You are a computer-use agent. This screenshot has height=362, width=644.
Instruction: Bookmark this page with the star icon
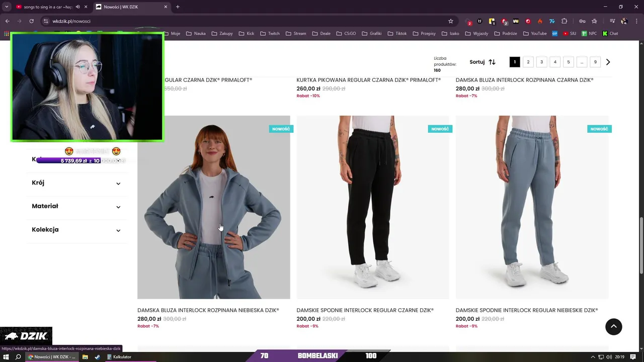pyautogui.click(x=451, y=21)
